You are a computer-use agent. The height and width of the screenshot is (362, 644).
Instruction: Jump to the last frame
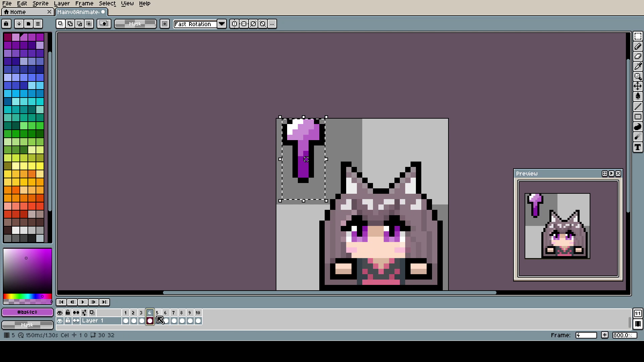click(104, 302)
